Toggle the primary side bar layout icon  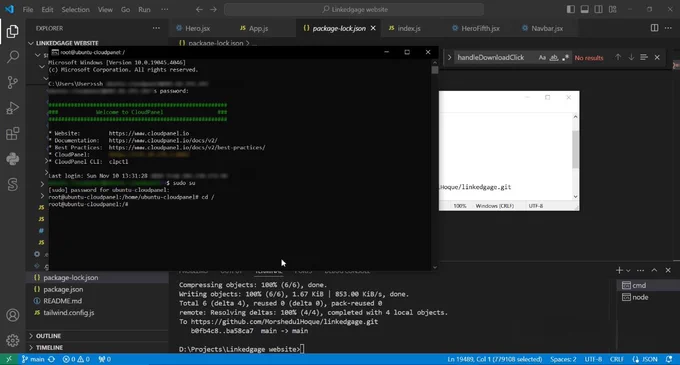coord(571,9)
